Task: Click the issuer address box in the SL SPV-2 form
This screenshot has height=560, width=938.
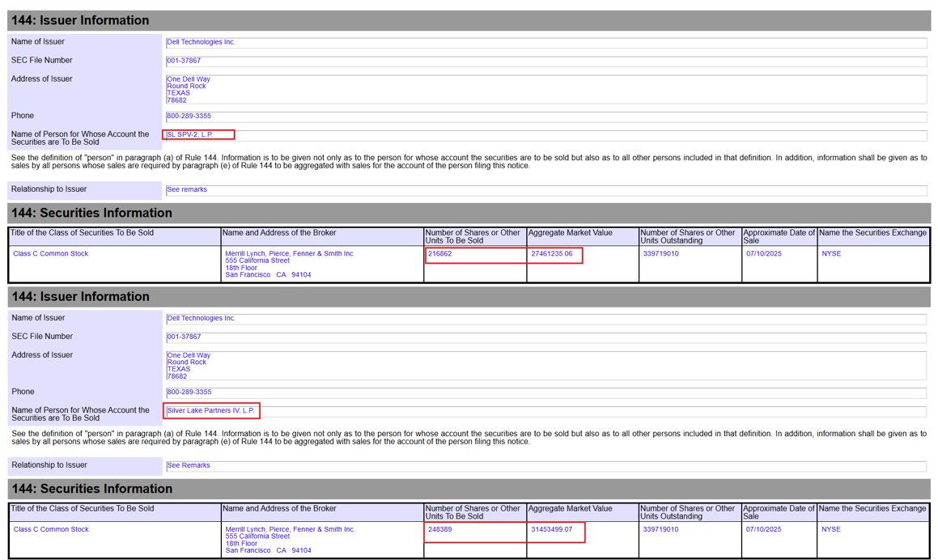Action: tap(545, 89)
